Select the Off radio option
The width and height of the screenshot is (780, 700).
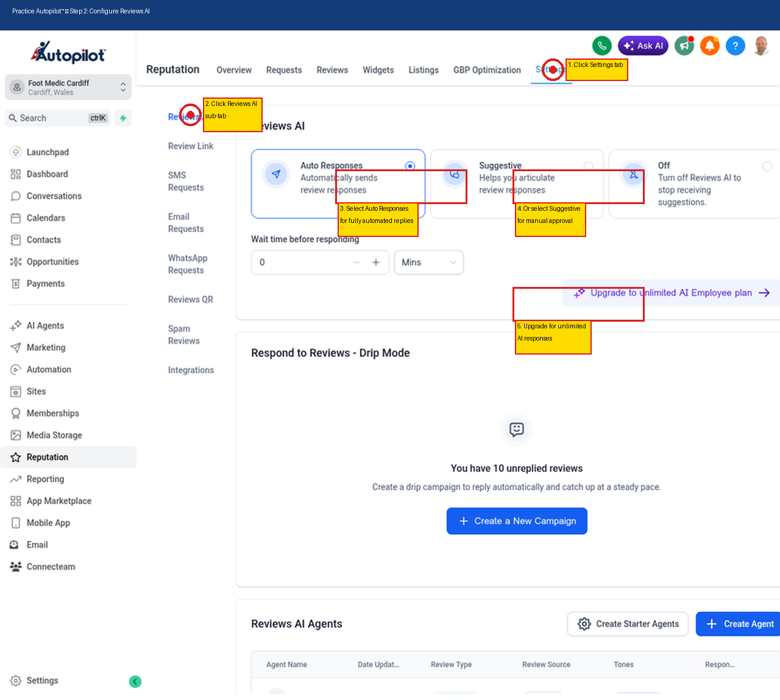(x=767, y=166)
